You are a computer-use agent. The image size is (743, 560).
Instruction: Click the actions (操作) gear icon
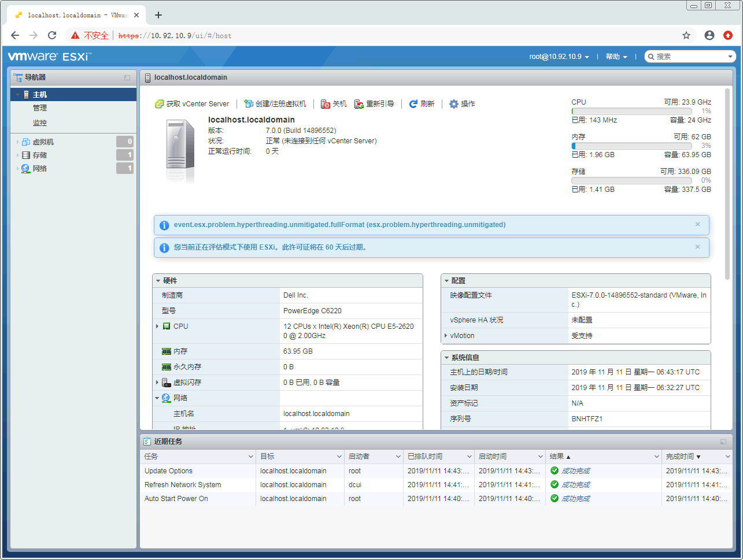pyautogui.click(x=454, y=104)
